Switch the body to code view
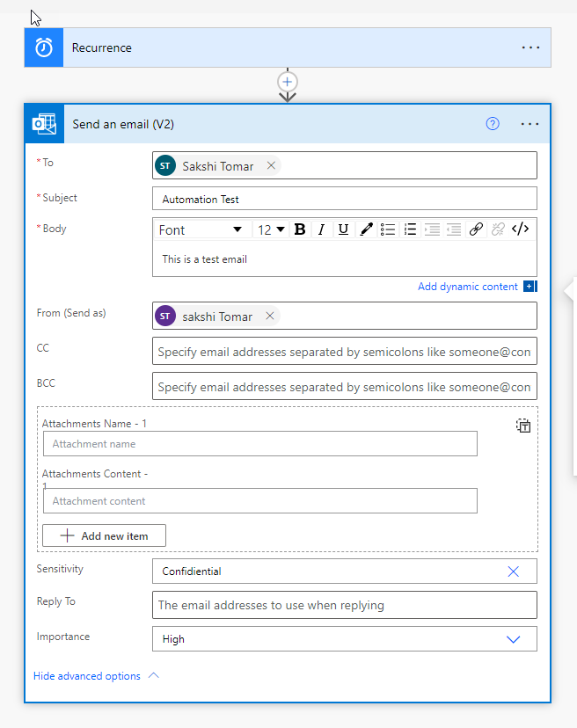 pyautogui.click(x=521, y=229)
